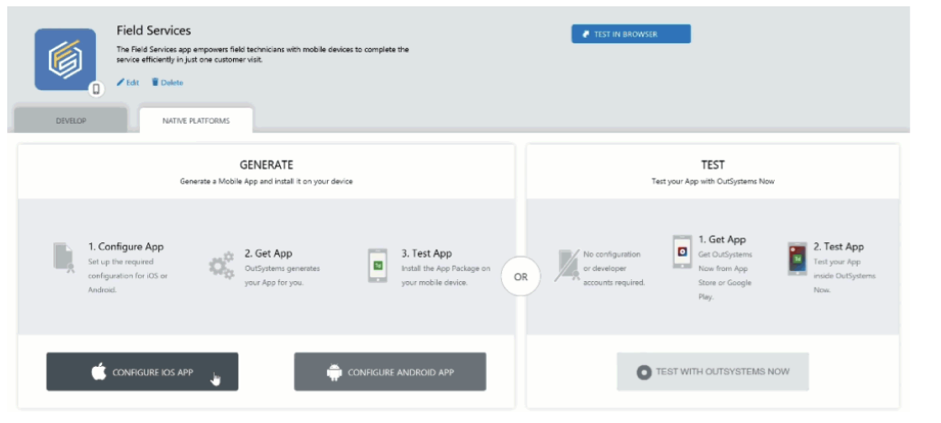Click the trash Delete icon

[x=155, y=82]
